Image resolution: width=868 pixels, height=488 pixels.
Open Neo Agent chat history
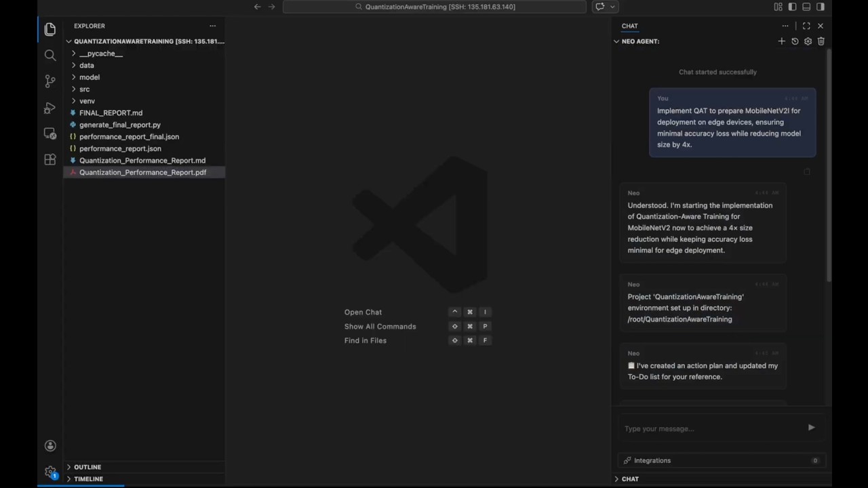(x=795, y=41)
